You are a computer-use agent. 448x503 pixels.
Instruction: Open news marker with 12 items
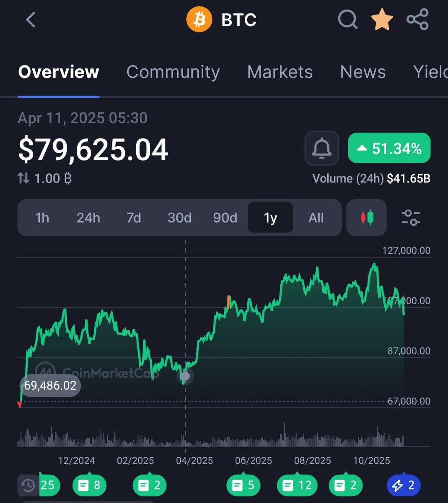(297, 485)
